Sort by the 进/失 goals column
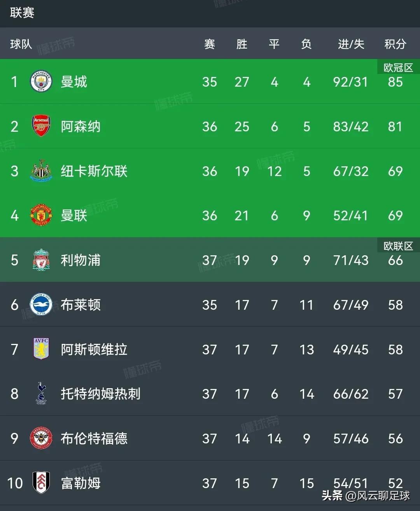This screenshot has width=420, height=511. click(x=350, y=44)
